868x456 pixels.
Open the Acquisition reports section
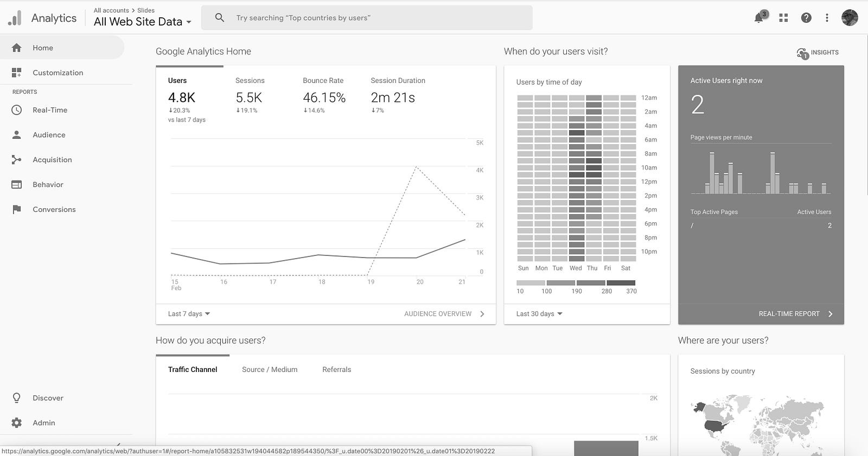pyautogui.click(x=62, y=160)
